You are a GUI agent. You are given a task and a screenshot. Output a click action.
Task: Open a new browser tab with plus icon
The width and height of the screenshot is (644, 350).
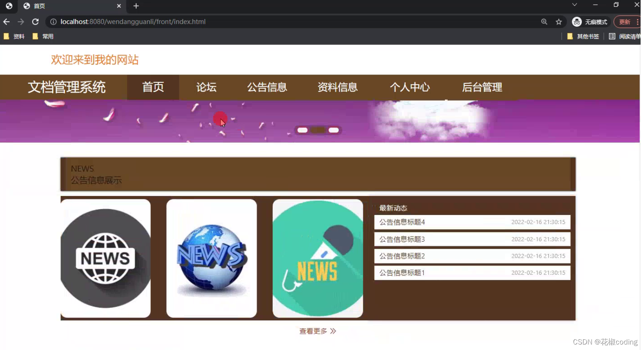click(136, 6)
